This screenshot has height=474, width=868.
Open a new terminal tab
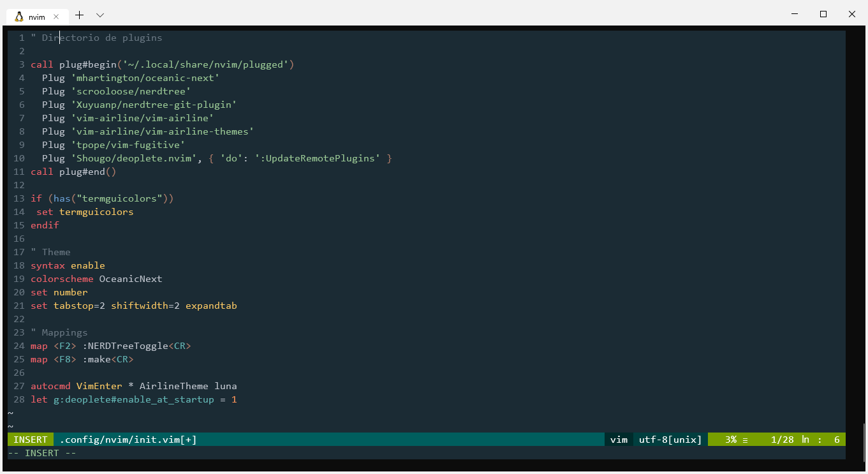click(x=79, y=15)
